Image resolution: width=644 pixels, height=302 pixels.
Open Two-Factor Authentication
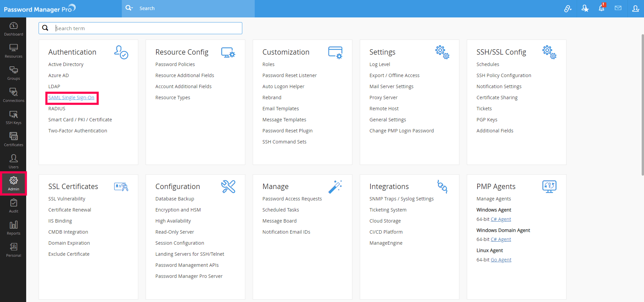coord(78,131)
